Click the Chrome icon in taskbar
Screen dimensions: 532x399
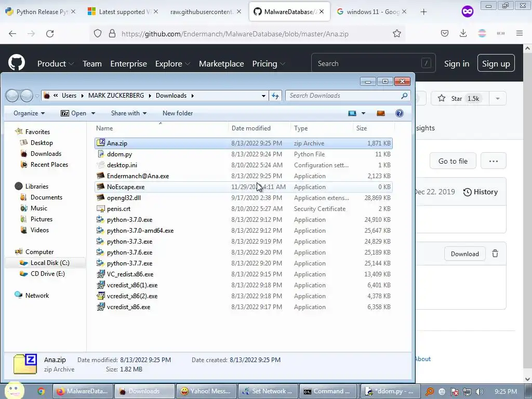click(41, 391)
